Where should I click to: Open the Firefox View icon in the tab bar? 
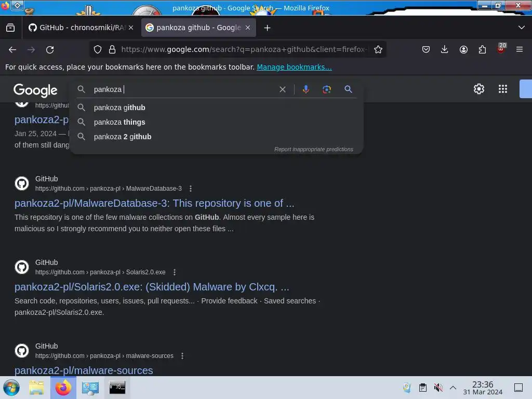(10, 28)
